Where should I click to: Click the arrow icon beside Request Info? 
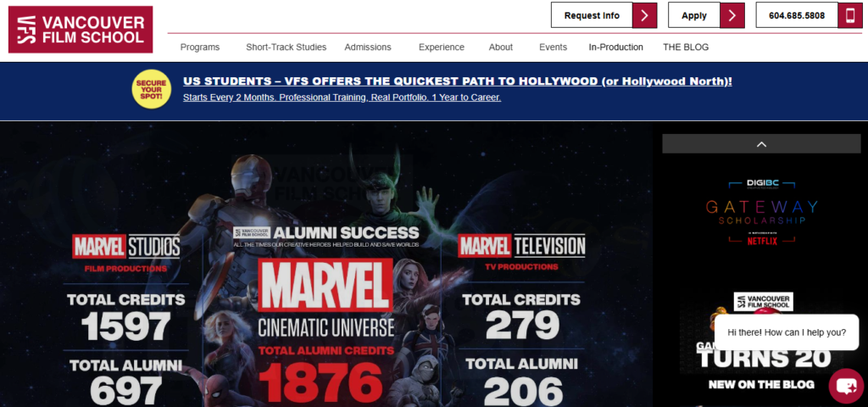tap(644, 15)
